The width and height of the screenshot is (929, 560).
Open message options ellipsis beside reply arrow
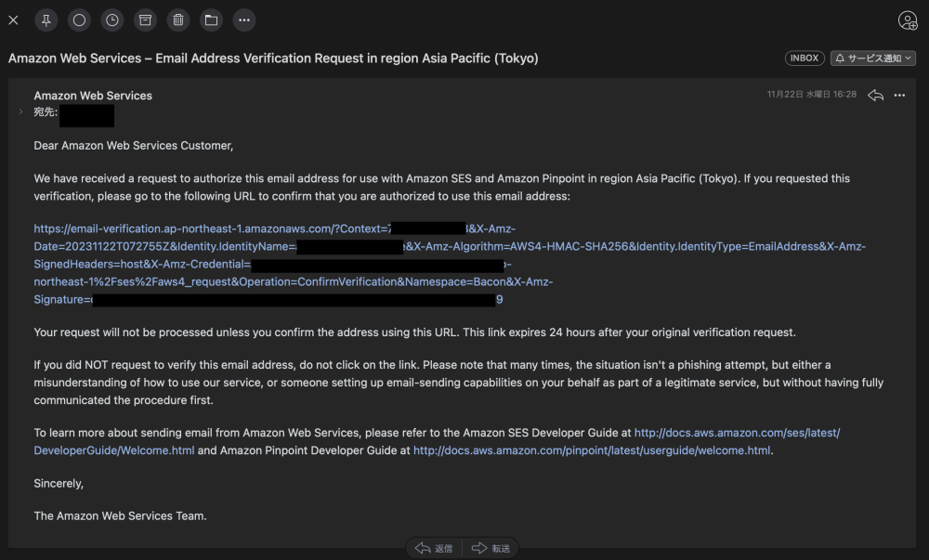899,95
